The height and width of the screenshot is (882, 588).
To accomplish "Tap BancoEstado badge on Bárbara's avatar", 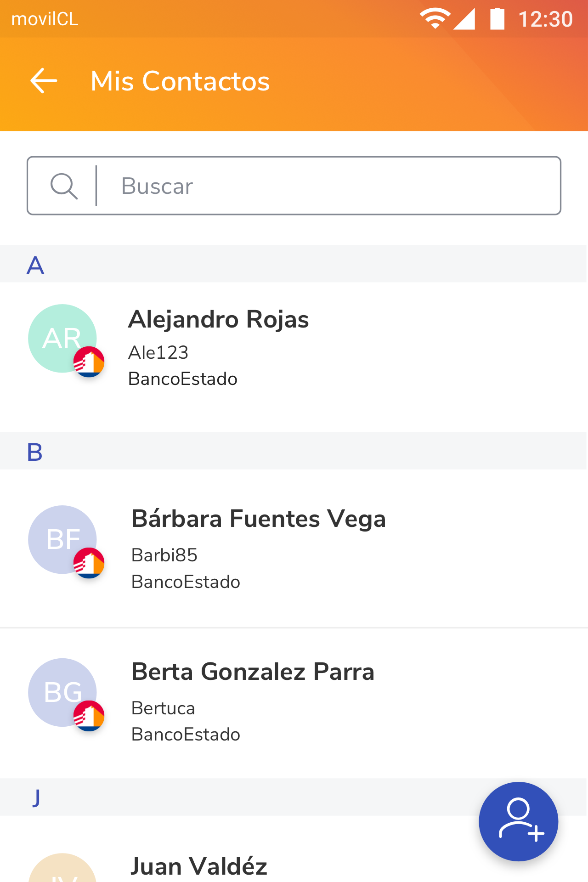I will 89,563.
